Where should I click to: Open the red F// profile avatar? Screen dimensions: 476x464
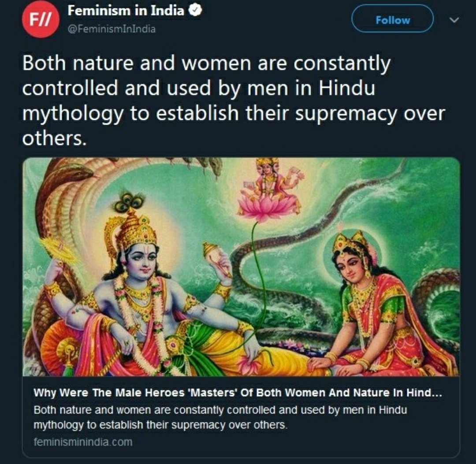[41, 19]
